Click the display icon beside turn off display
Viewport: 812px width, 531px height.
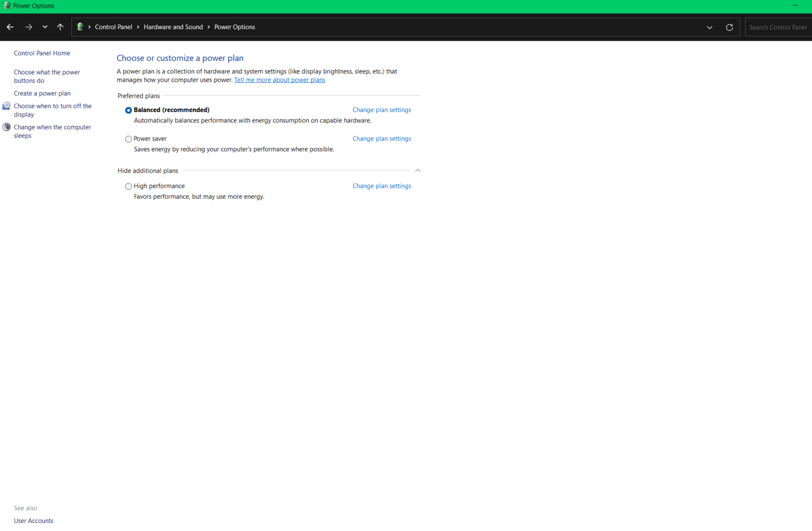point(6,106)
